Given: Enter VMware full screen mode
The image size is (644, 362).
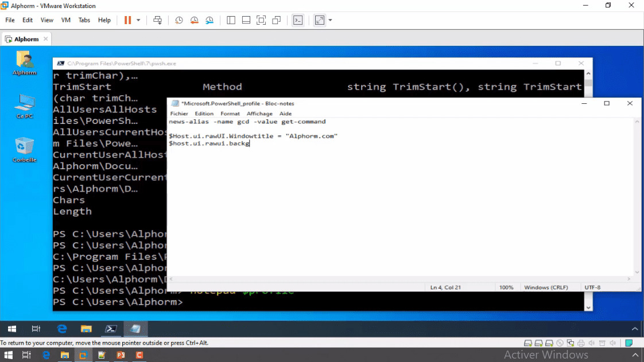Looking at the screenshot, I should click(x=261, y=20).
